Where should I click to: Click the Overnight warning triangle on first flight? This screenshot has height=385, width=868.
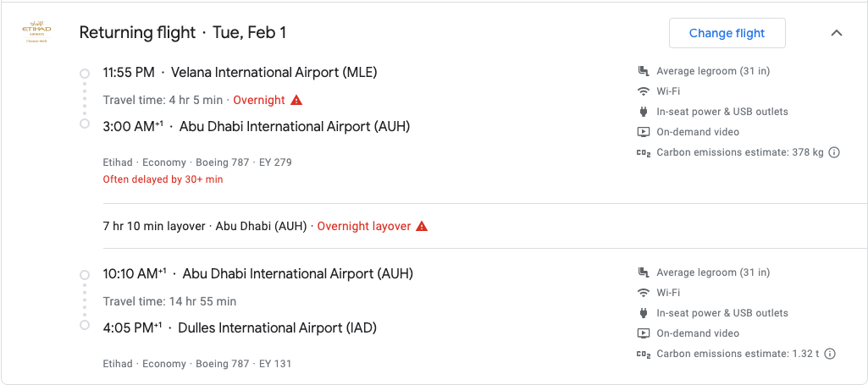tap(296, 100)
